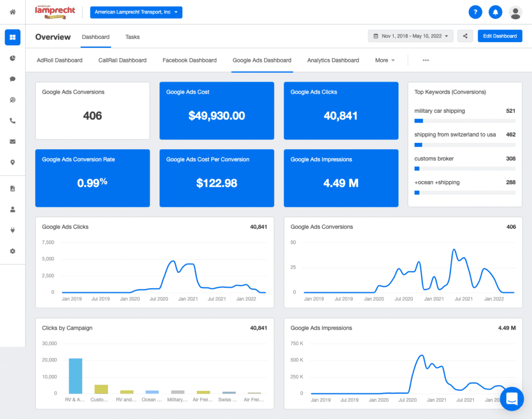Click the Swiss ... campaign label
The height and width of the screenshot is (419, 532).
(228, 400)
